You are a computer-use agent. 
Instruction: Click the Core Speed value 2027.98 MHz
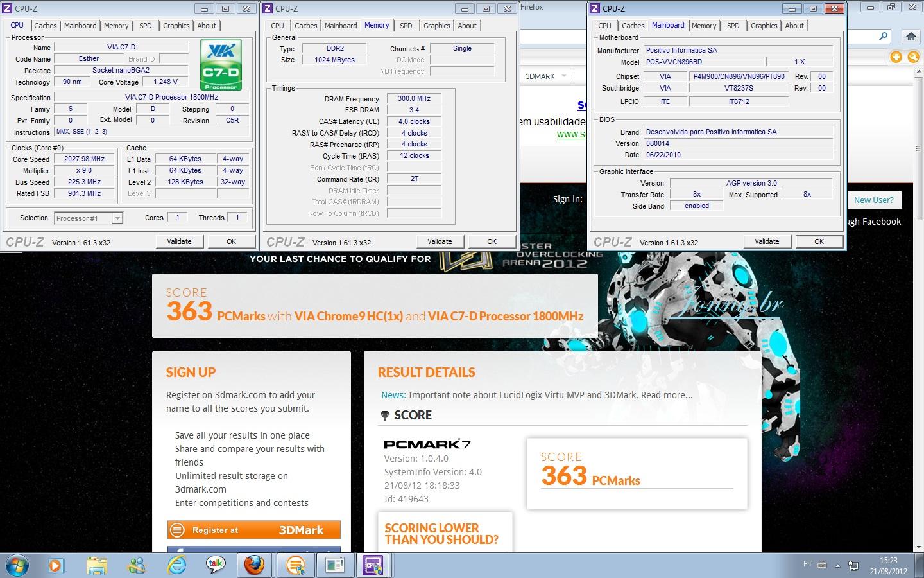coord(84,159)
